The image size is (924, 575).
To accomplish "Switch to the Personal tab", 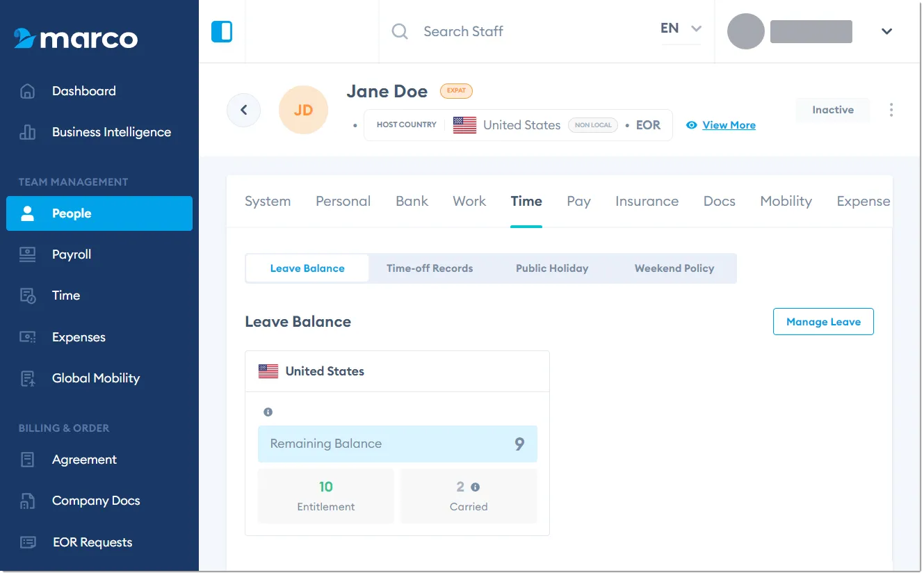I will [x=343, y=202].
